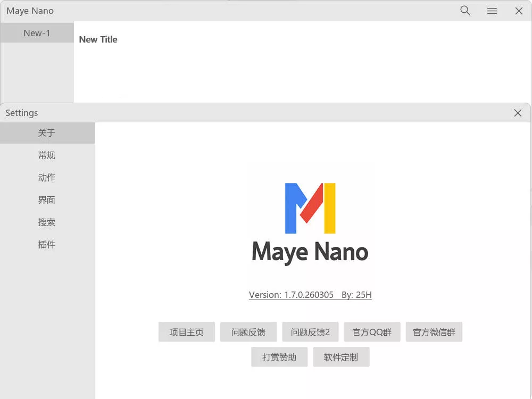Click the New Title heading area

pyautogui.click(x=98, y=39)
